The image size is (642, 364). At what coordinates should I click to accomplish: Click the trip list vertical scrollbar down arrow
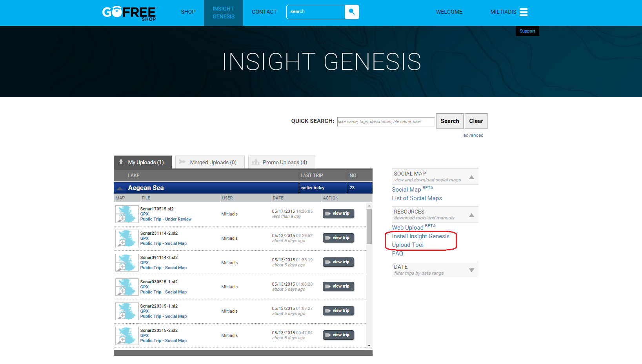(369, 346)
